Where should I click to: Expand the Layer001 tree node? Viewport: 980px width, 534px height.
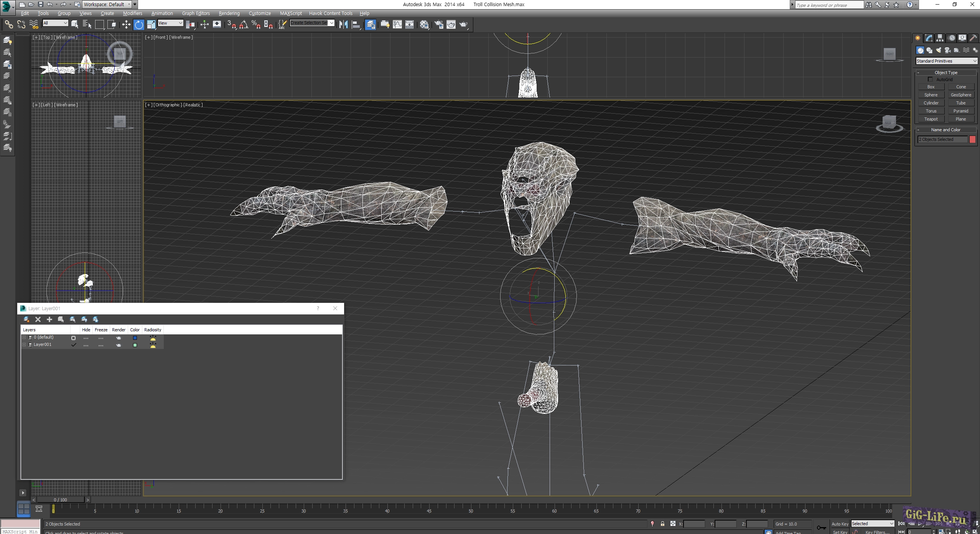(x=24, y=345)
